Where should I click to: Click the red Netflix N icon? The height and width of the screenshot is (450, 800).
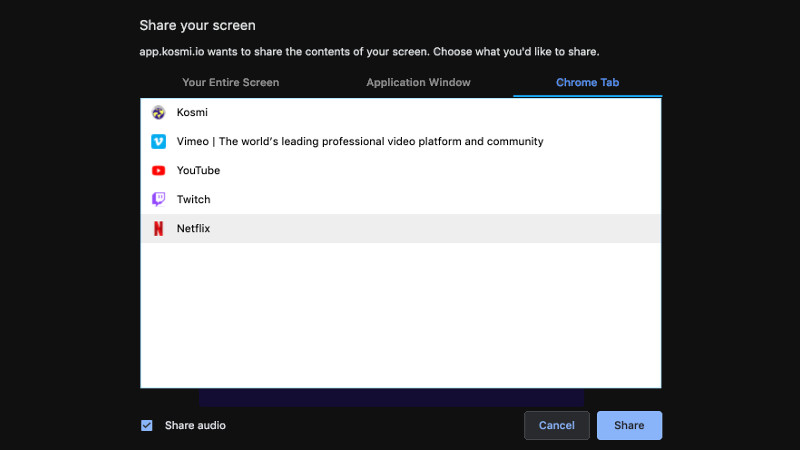pyautogui.click(x=158, y=229)
